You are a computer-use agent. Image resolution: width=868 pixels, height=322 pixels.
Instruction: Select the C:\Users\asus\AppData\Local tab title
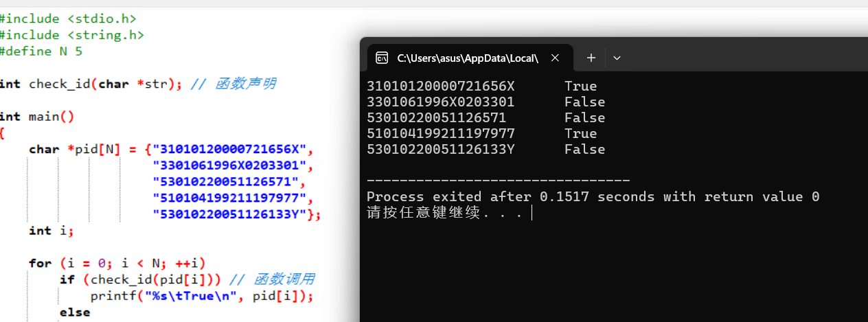pyautogui.click(x=467, y=58)
